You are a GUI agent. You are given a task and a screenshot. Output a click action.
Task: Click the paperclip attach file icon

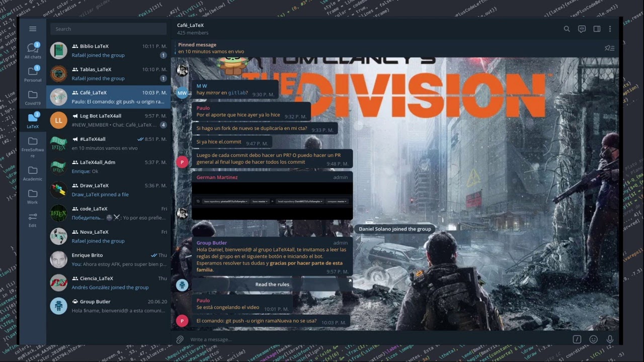[180, 339]
